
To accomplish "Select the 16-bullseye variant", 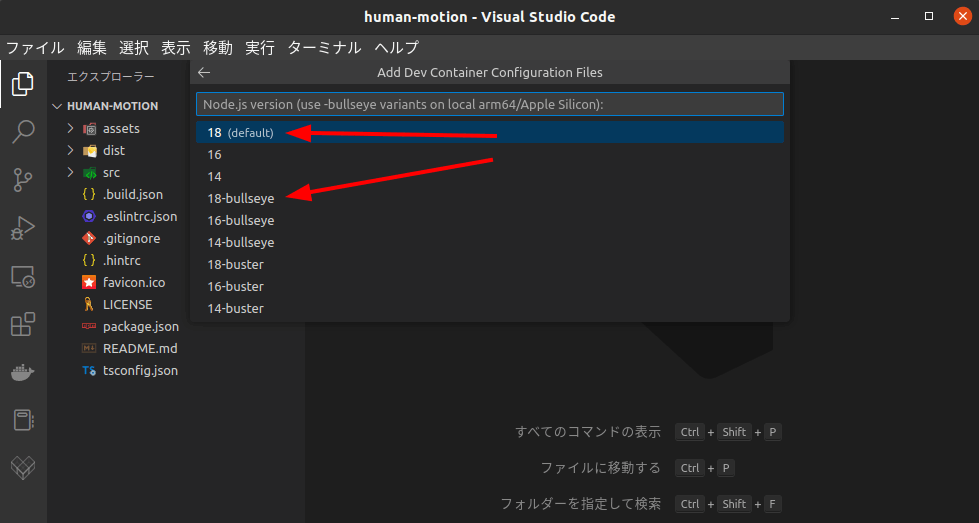I will click(490, 220).
